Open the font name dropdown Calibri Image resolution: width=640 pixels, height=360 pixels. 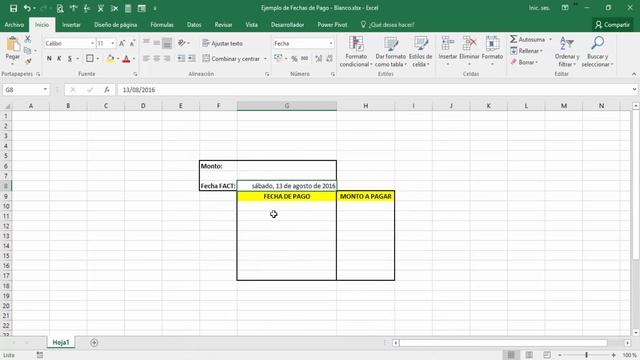[x=92, y=43]
